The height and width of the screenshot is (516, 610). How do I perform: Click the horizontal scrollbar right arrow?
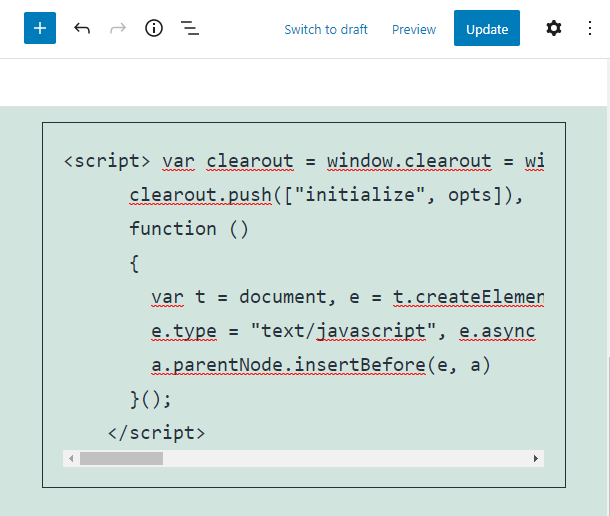[x=536, y=458]
